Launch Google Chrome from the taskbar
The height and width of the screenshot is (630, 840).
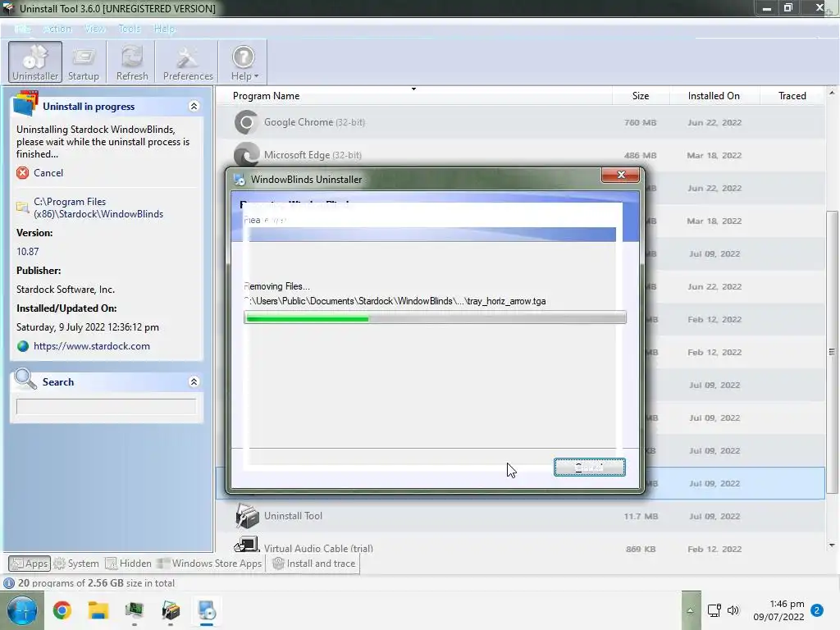(x=62, y=610)
